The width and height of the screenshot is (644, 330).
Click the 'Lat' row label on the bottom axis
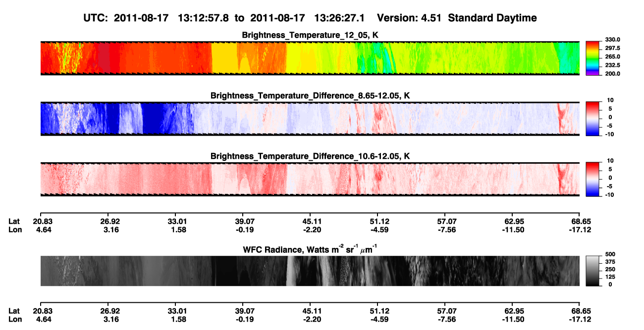14,311
